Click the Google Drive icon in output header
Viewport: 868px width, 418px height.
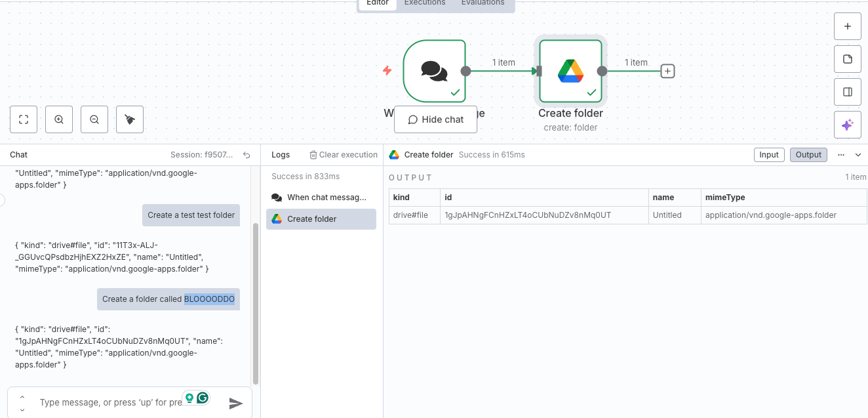click(x=394, y=155)
